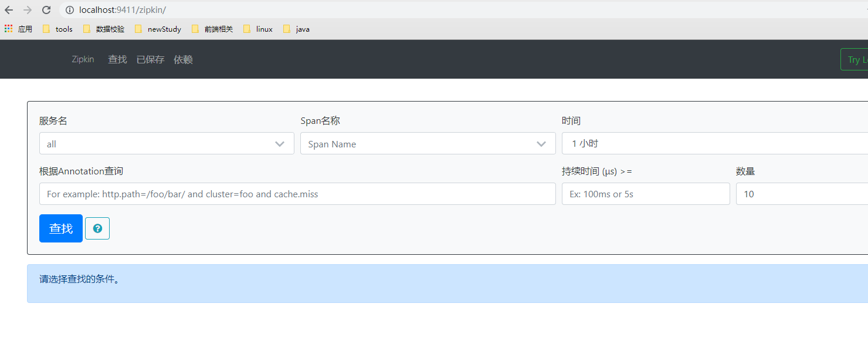Screen dimensions: 868x337
Task: Open the newStudy bookmark folder
Action: (158, 29)
